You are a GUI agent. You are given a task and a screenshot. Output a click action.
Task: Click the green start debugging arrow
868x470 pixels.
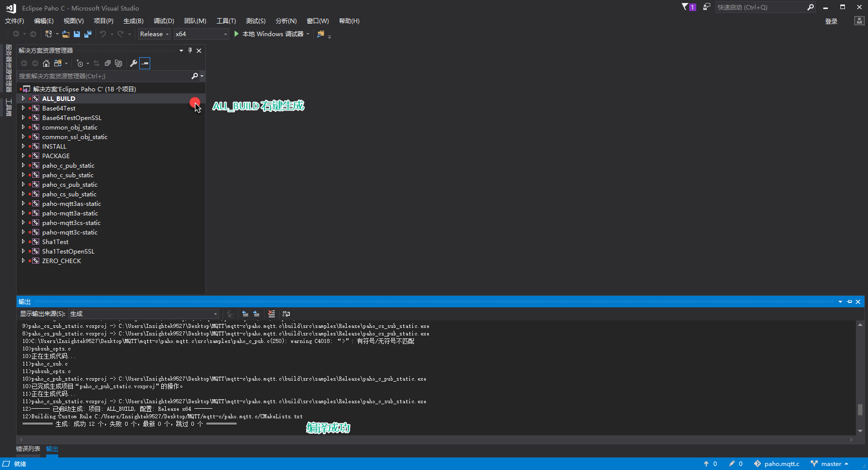click(237, 34)
